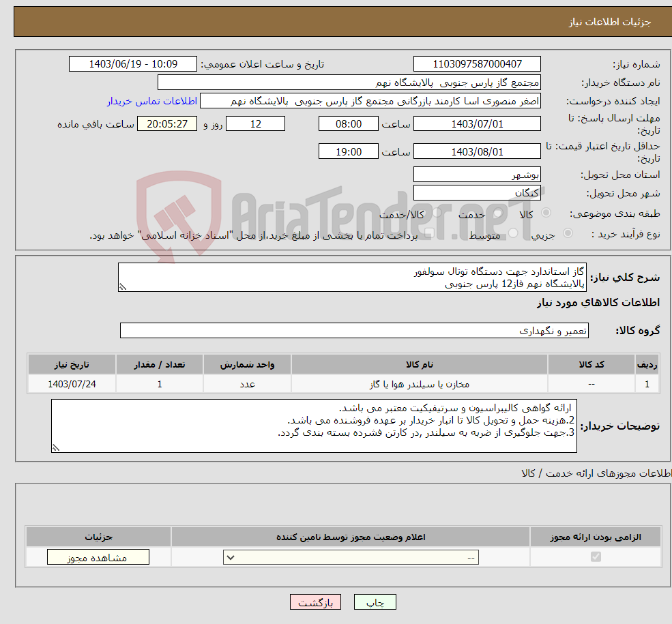Select the متوسط purchase type radio
672x624 pixels.
pos(513,233)
